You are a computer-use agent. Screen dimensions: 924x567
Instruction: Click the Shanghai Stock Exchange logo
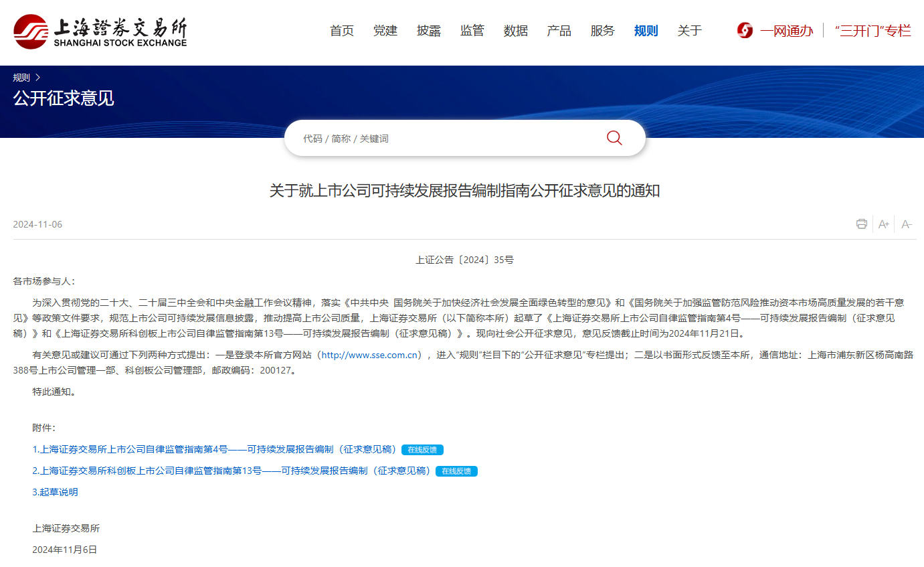100,31
